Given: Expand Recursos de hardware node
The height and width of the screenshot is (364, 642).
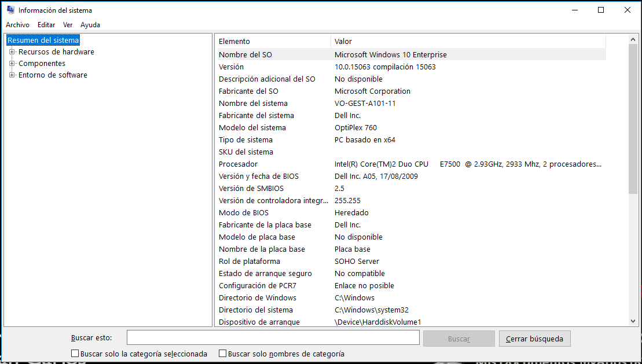Looking at the screenshot, I should [12, 52].
